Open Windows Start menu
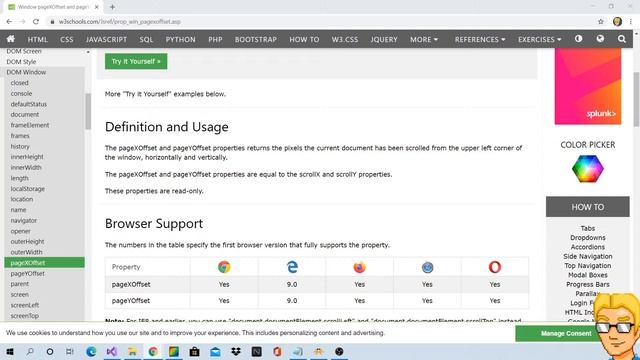 point(9,351)
